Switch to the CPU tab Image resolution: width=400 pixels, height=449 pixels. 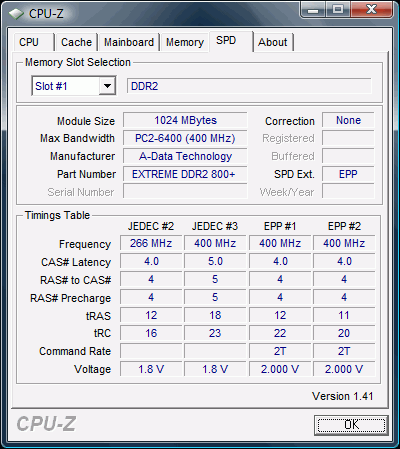click(x=33, y=42)
